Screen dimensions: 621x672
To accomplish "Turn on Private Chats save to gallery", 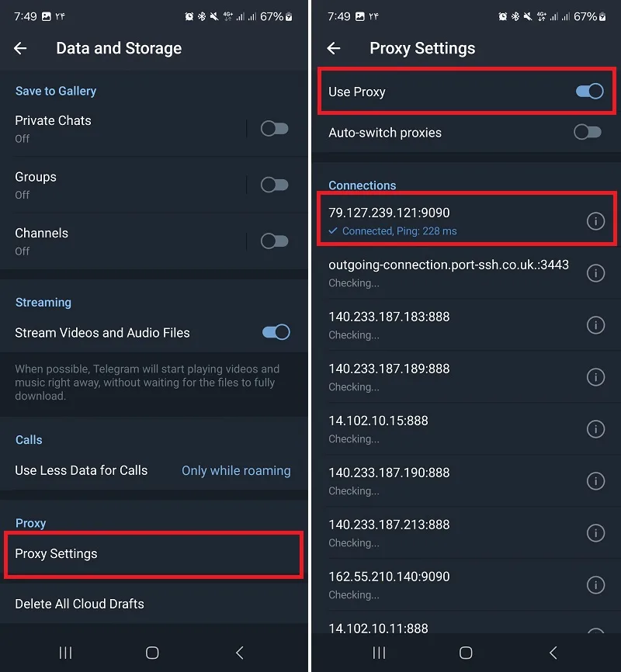I will tap(275, 128).
